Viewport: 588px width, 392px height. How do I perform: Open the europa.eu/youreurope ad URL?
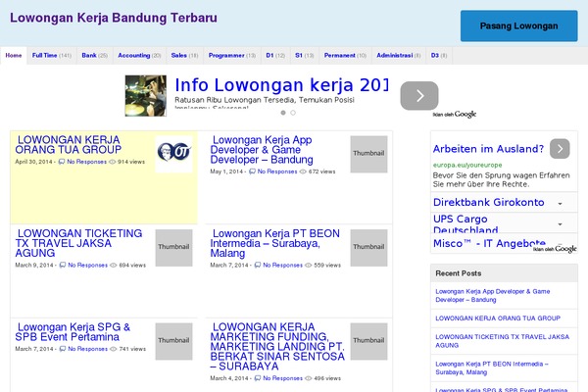[467, 165]
